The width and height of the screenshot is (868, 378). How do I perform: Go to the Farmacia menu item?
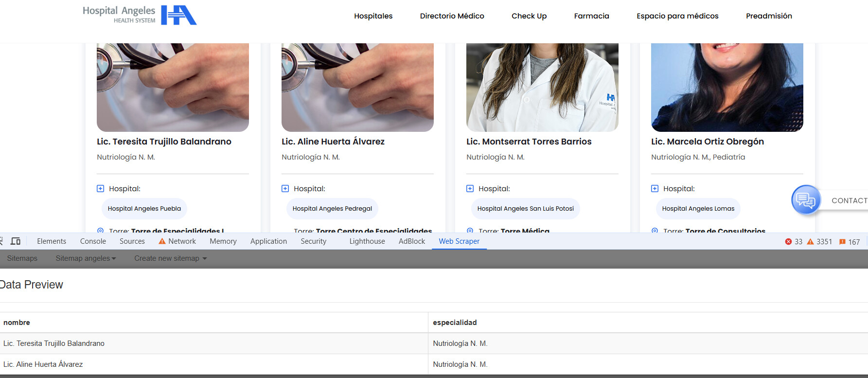coord(591,16)
